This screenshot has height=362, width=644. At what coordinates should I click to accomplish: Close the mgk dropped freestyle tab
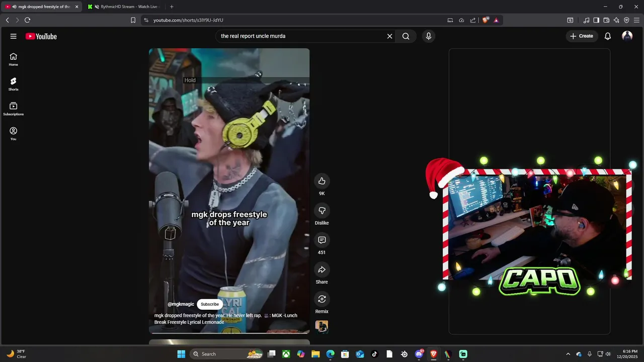point(77,7)
